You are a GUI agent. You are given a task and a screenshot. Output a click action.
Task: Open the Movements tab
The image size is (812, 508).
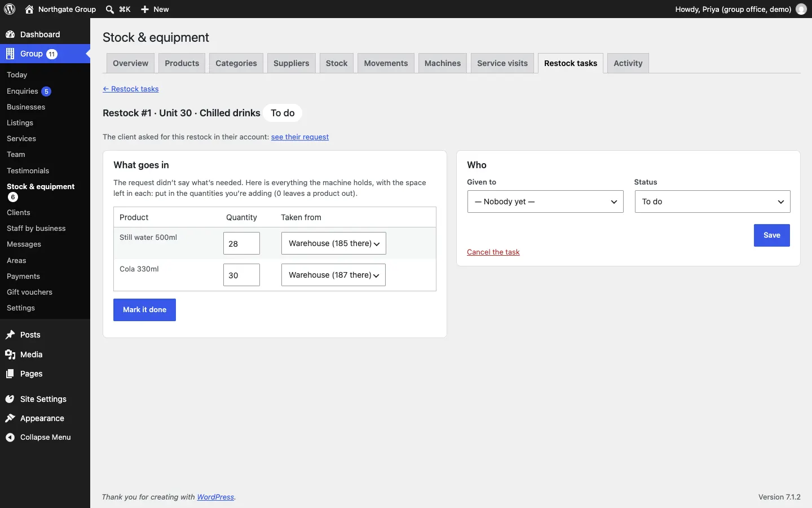coord(386,63)
